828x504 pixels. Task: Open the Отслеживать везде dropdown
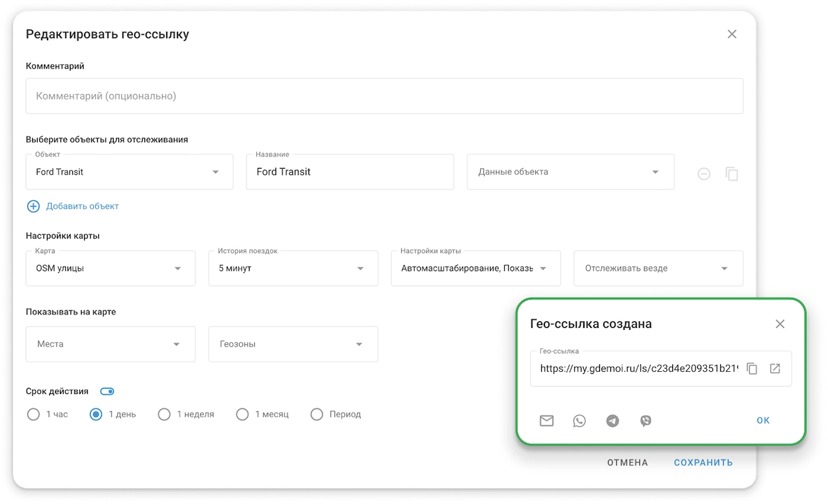pos(659,268)
